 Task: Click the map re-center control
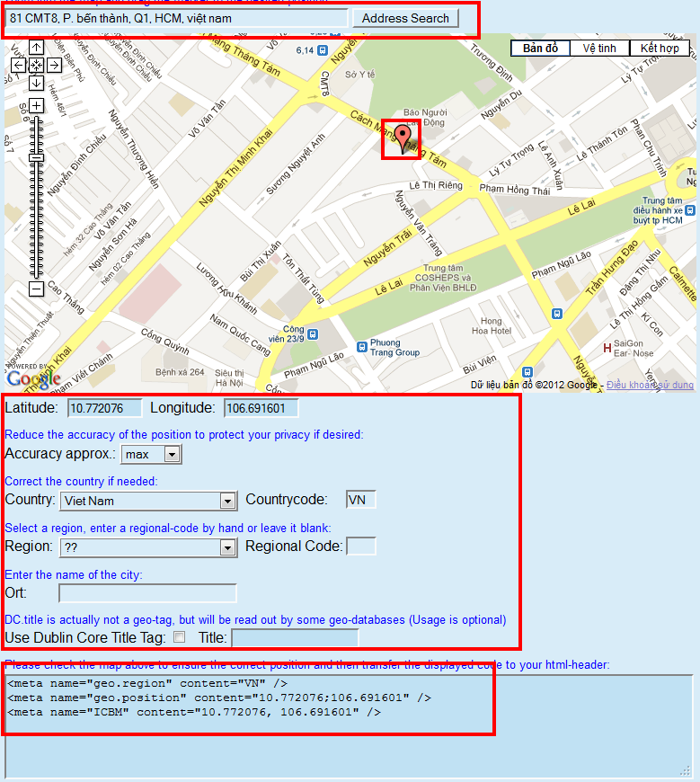click(x=36, y=66)
